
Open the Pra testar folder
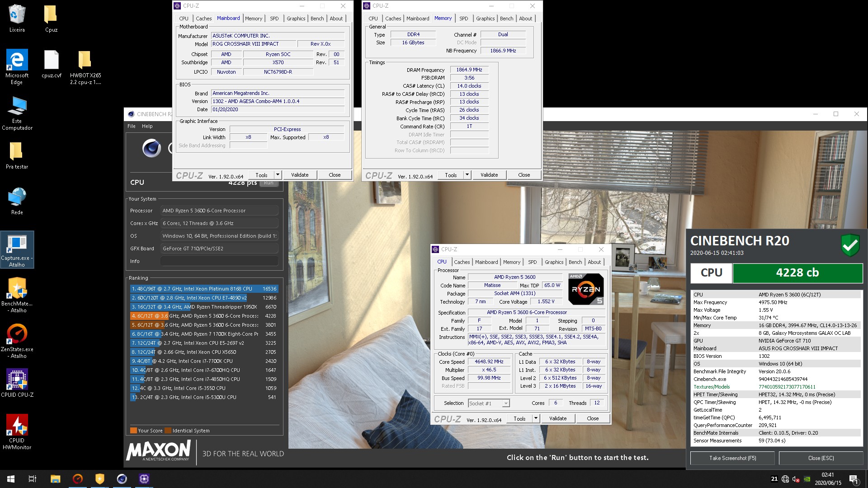point(17,155)
